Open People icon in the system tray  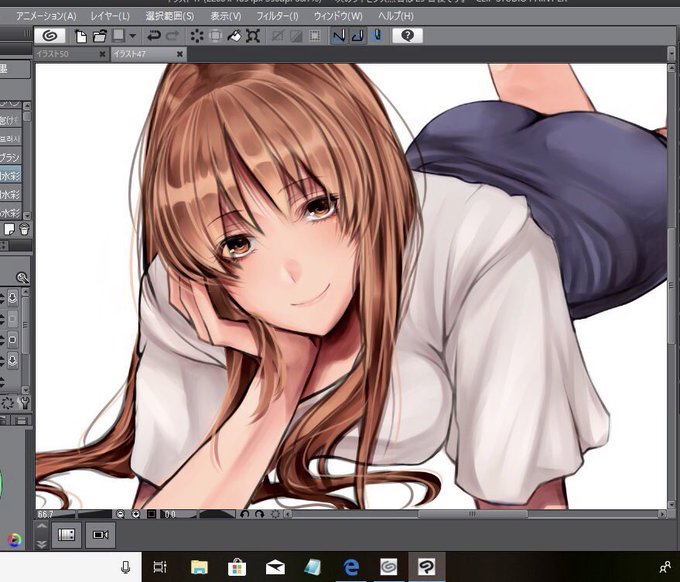(665, 567)
